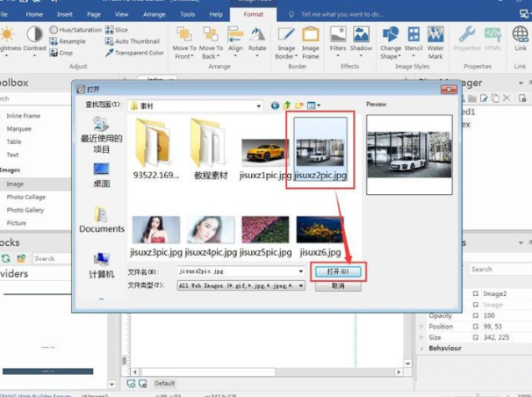Select Inline Frame in Toolbox
The height and width of the screenshot is (397, 532).
coord(24,116)
